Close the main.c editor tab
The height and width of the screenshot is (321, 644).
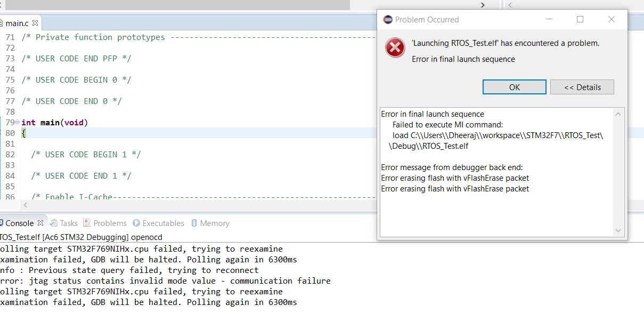pyautogui.click(x=35, y=23)
